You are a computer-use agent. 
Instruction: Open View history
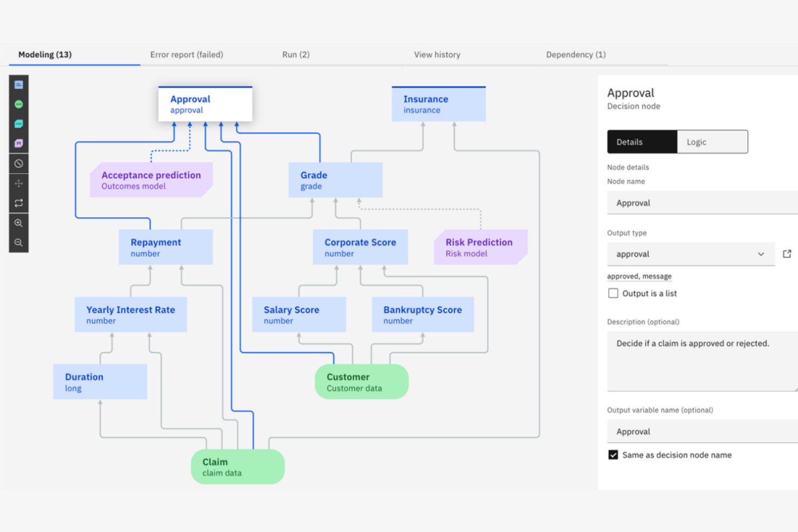coord(437,54)
